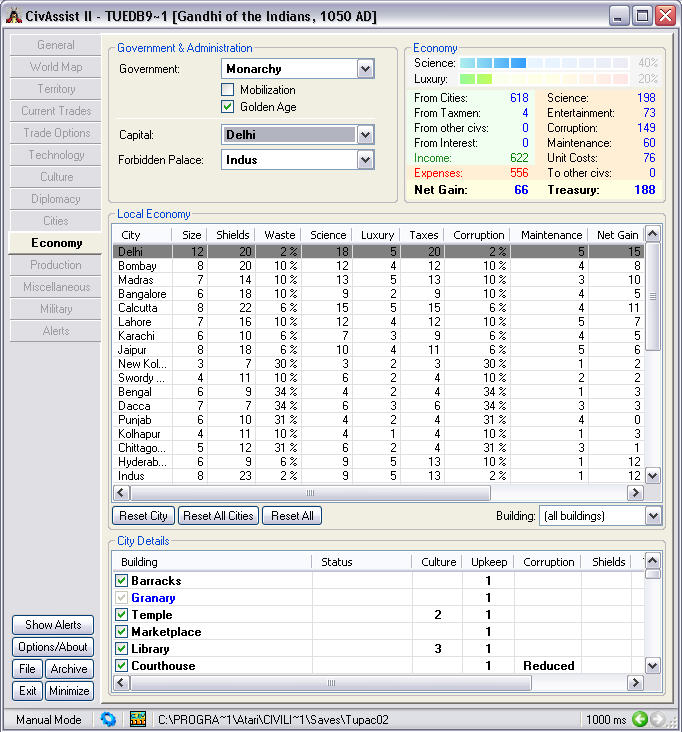The height and width of the screenshot is (732, 682).
Task: Click the greyed forward arrow icon
Action: coord(657,719)
